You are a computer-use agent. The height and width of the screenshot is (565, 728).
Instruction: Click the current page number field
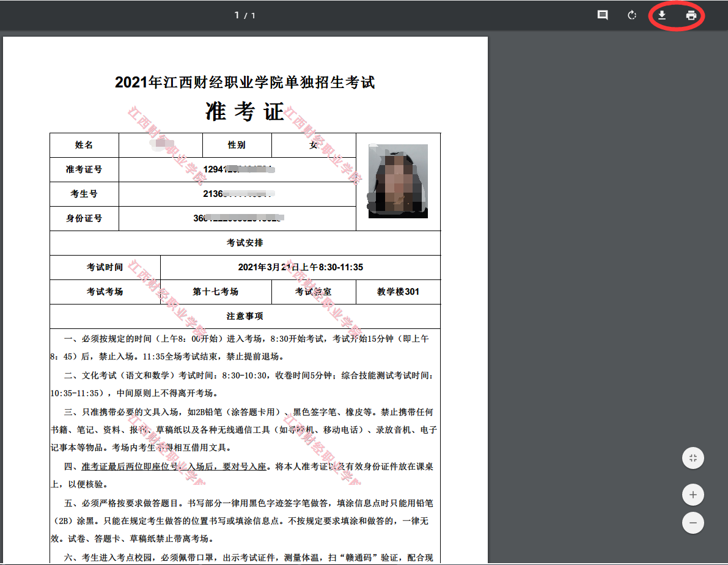coord(237,15)
